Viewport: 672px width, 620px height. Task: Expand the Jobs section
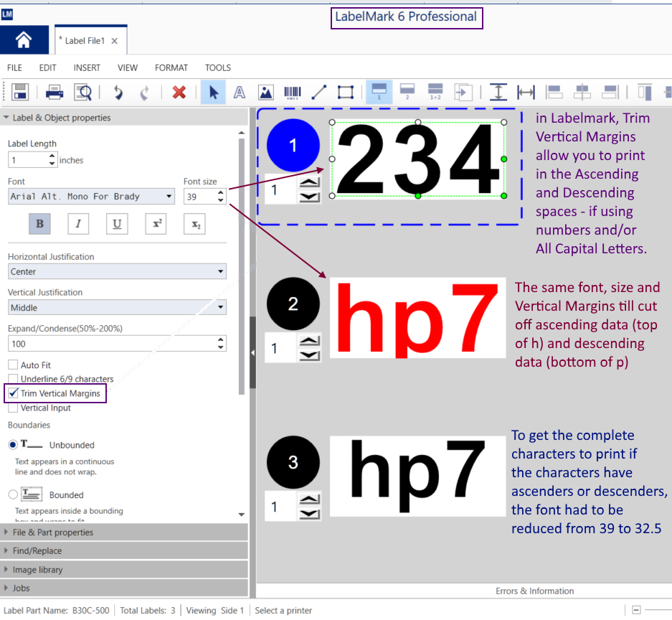(124, 588)
